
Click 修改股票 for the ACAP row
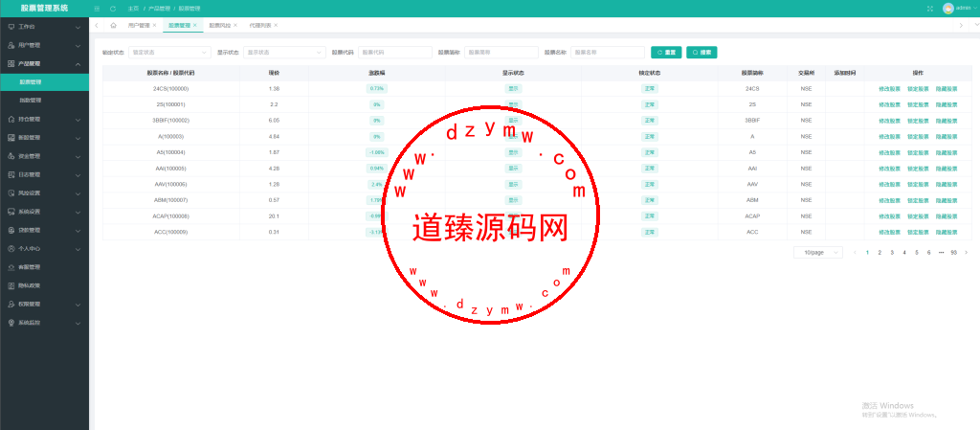(x=889, y=216)
